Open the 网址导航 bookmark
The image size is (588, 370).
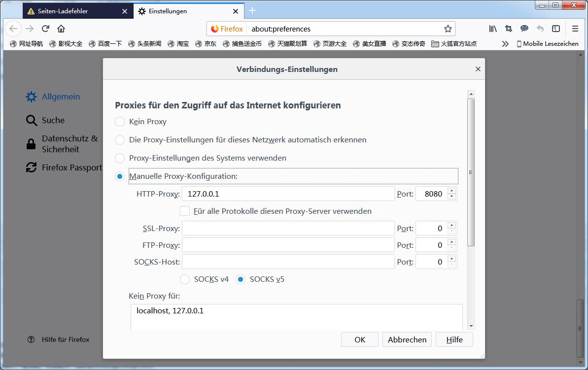click(27, 44)
